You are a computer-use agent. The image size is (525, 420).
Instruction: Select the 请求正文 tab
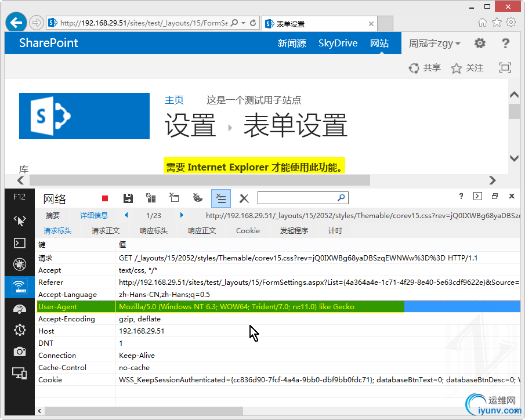106,231
